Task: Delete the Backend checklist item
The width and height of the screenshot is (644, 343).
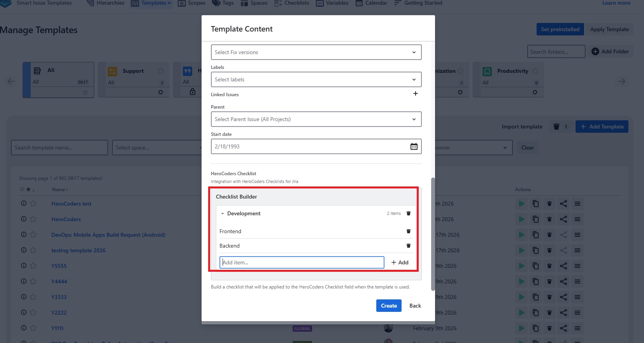Action: coord(408,246)
